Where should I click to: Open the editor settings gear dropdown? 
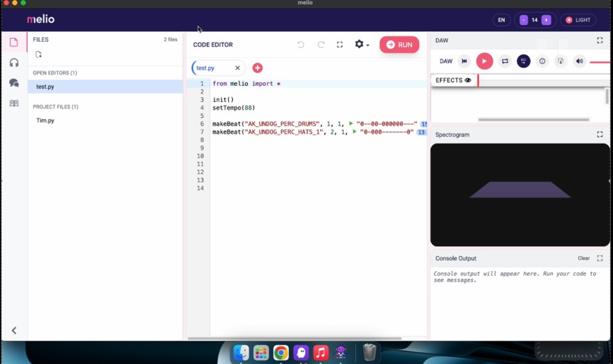[361, 44]
